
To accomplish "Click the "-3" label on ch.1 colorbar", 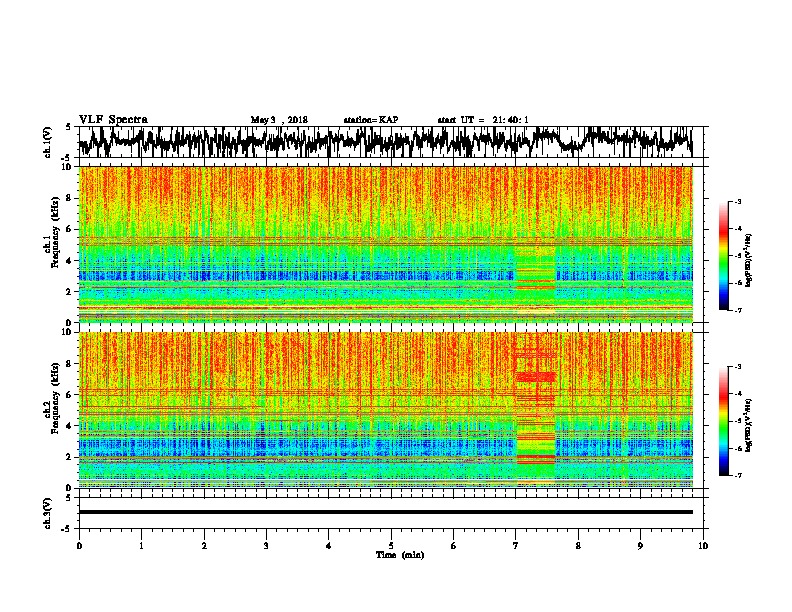I will coord(737,201).
